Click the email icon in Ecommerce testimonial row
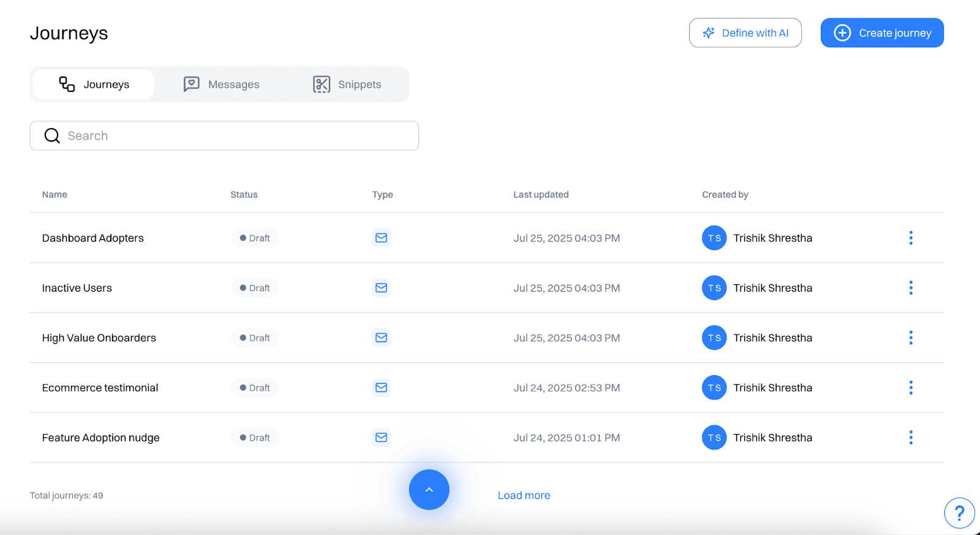The height and width of the screenshot is (535, 980). tap(381, 387)
